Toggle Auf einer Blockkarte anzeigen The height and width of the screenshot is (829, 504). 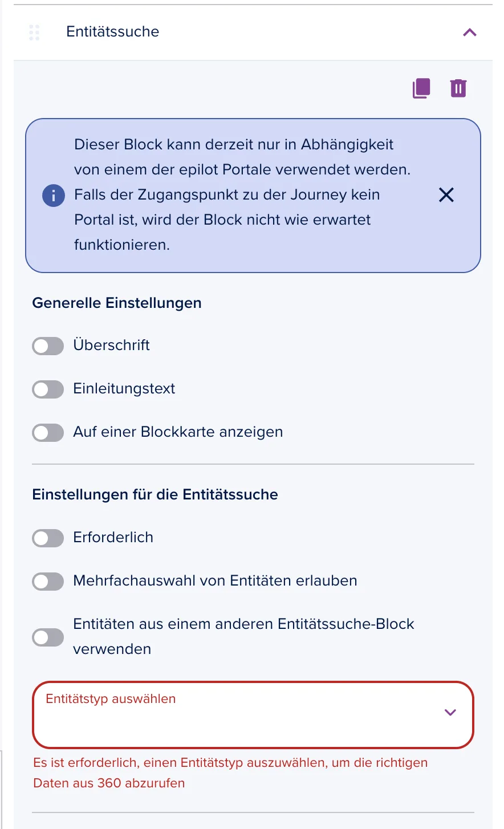click(48, 432)
